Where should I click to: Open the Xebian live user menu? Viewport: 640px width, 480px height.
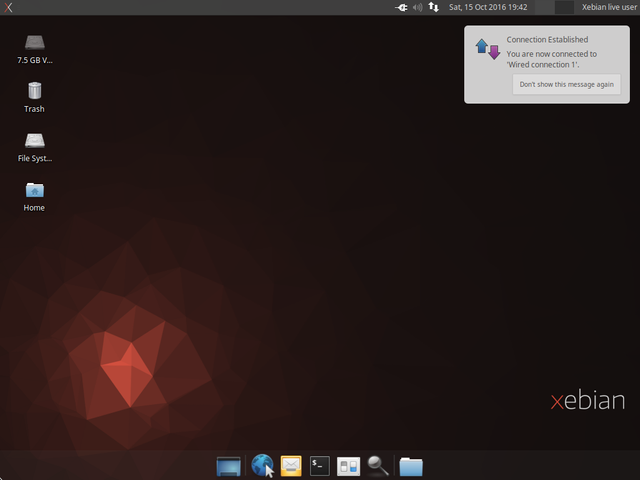point(609,7)
